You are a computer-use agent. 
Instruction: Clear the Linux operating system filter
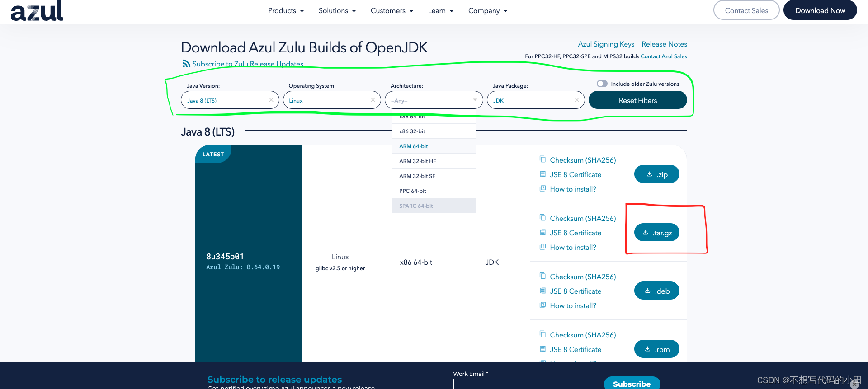373,100
